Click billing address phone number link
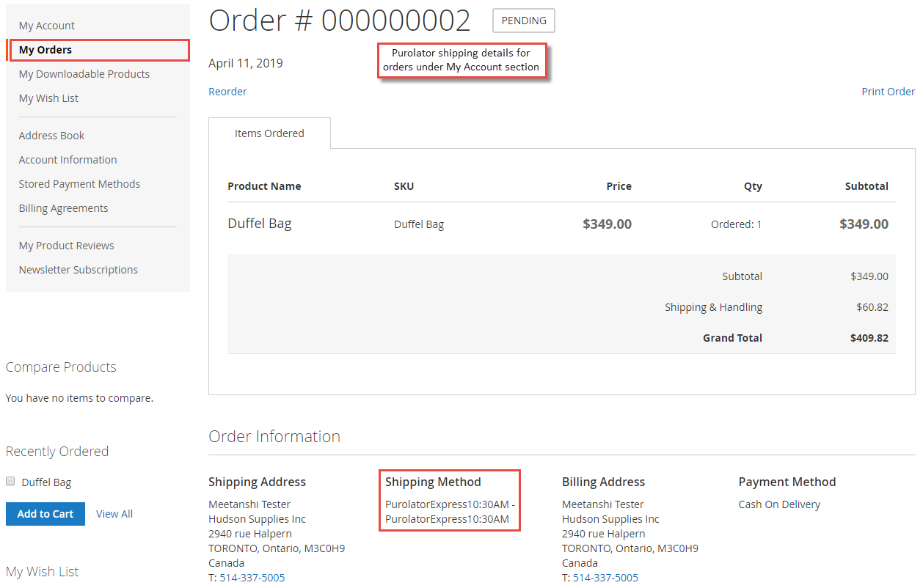923x588 pixels. (605, 578)
